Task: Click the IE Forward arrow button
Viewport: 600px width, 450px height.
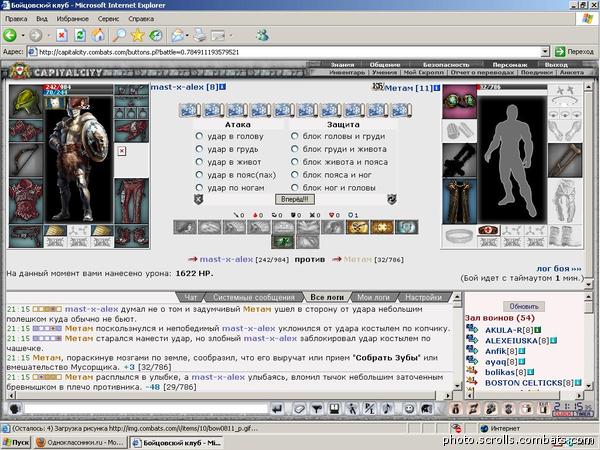Action: [36, 36]
